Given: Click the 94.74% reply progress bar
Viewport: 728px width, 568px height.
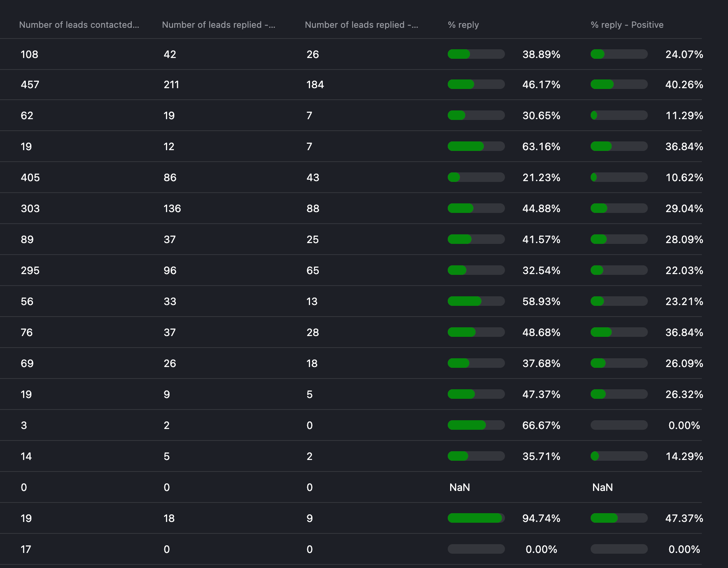Looking at the screenshot, I should [476, 518].
